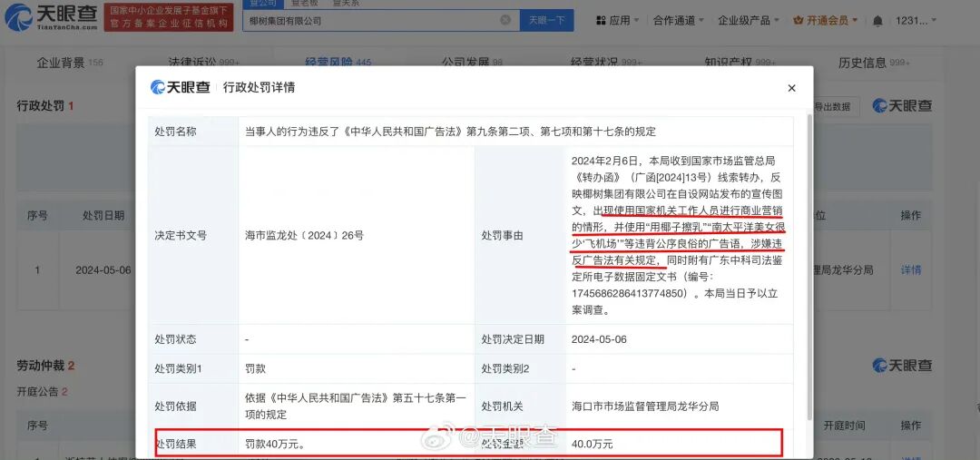Click the 开通会员 crown icon

799,21
